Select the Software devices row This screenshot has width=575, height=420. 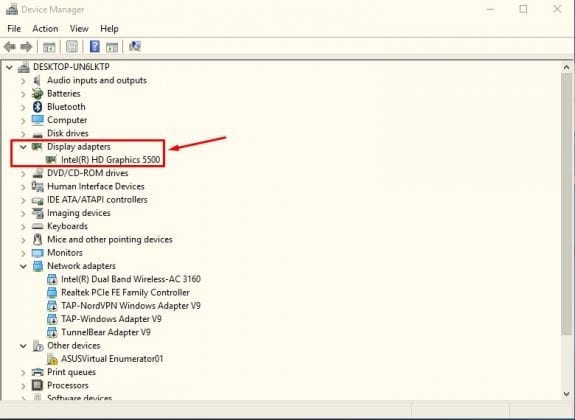(80, 398)
